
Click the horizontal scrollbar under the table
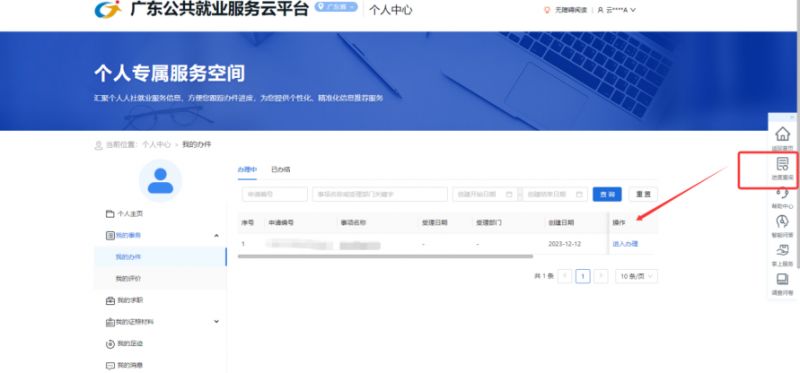(385, 256)
